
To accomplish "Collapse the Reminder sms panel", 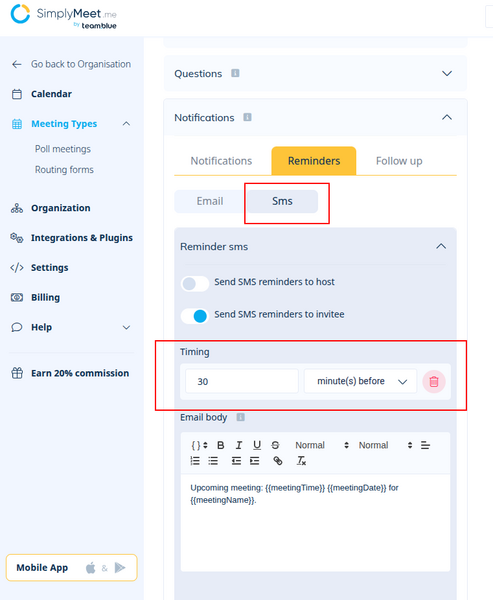I will tap(441, 246).
